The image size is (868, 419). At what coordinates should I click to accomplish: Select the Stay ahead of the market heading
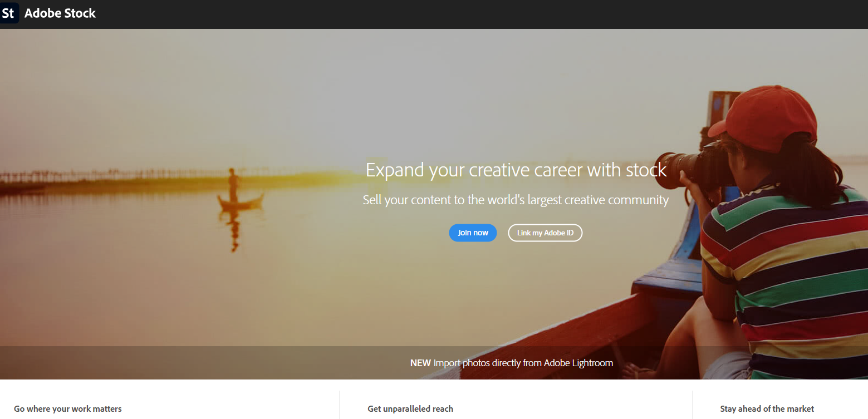click(x=767, y=409)
